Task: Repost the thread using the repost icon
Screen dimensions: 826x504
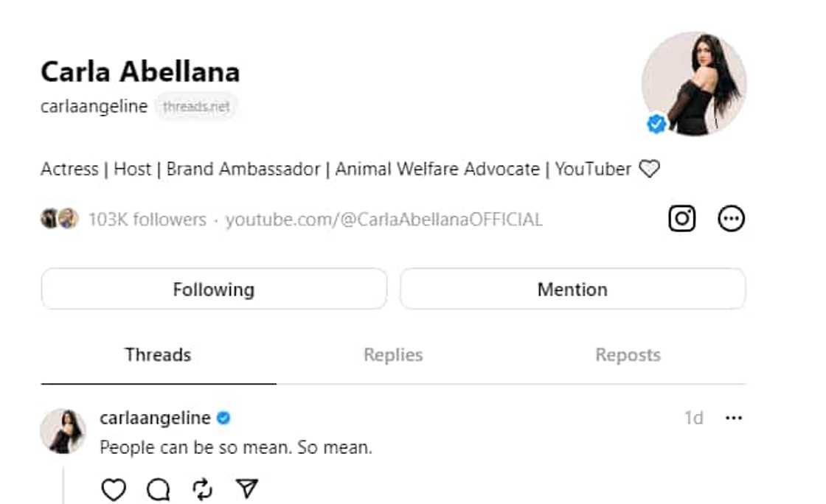Action: [x=202, y=489]
